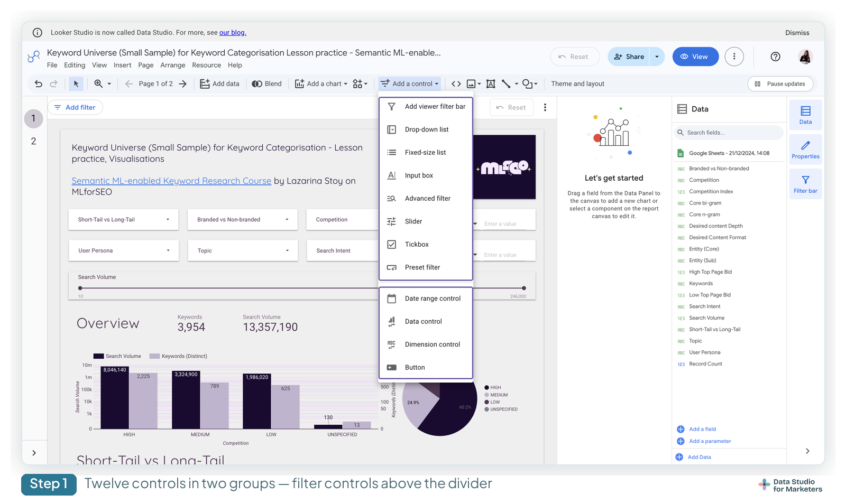This screenshot has height=504, width=846.
Task: Open Short-Tail vs Long-Tail dropdown
Action: coord(123,219)
